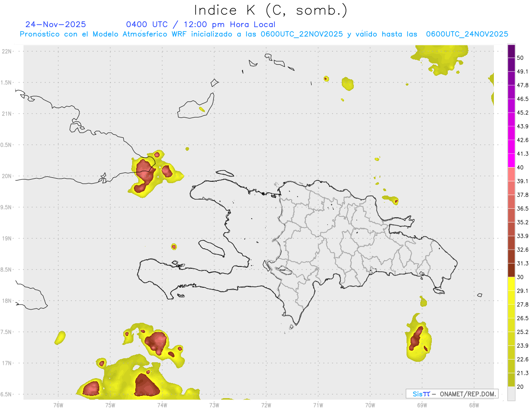Click the "17N" latitude label
The height and width of the screenshot is (411, 532).
click(x=6, y=363)
